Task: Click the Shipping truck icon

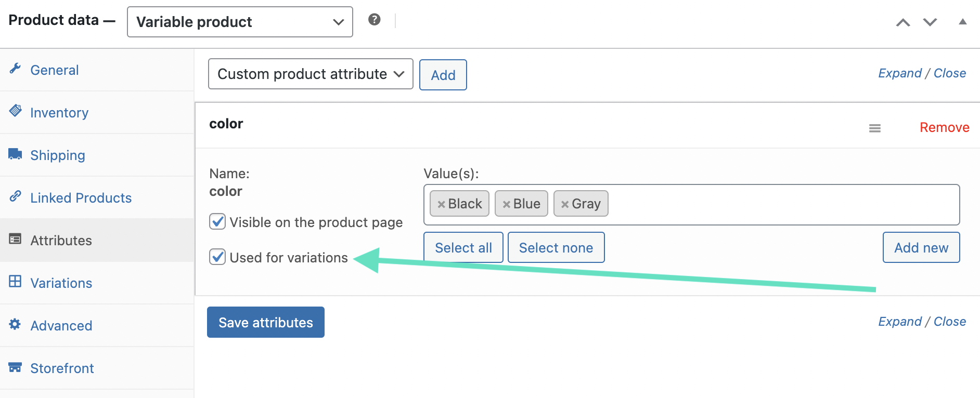Action: pos(15,154)
